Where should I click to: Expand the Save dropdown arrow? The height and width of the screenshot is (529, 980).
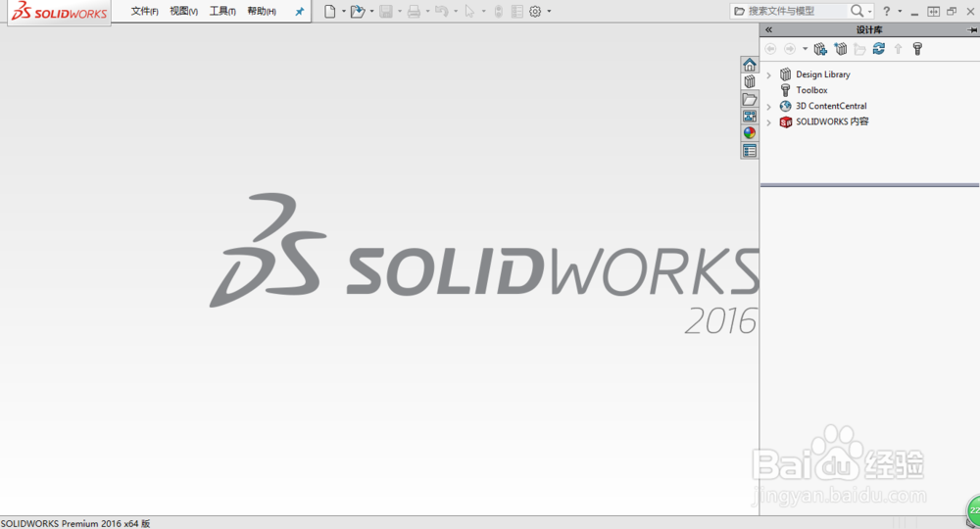pyautogui.click(x=400, y=11)
